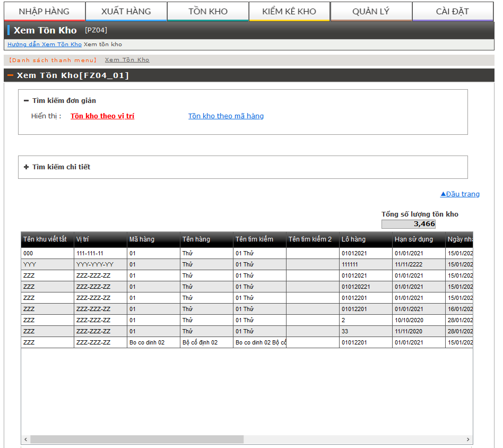503x448 pixels.
Task: Switch to the XUẤT HÀNG tab
Action: point(126,10)
